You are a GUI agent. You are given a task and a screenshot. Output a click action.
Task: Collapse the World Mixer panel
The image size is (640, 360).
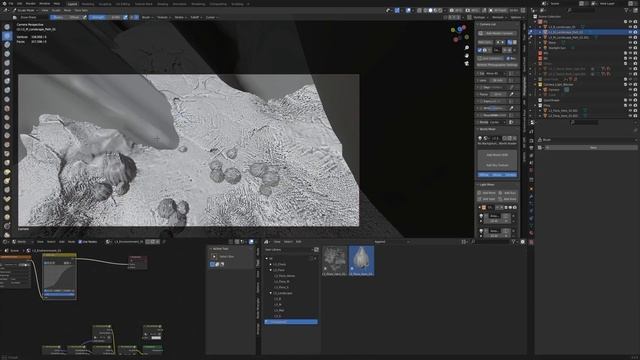point(478,129)
